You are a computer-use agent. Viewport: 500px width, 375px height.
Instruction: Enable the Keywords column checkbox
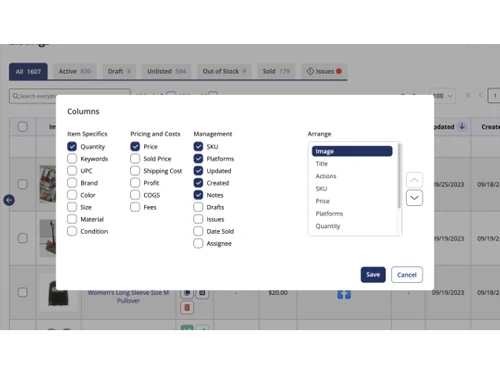(x=72, y=158)
